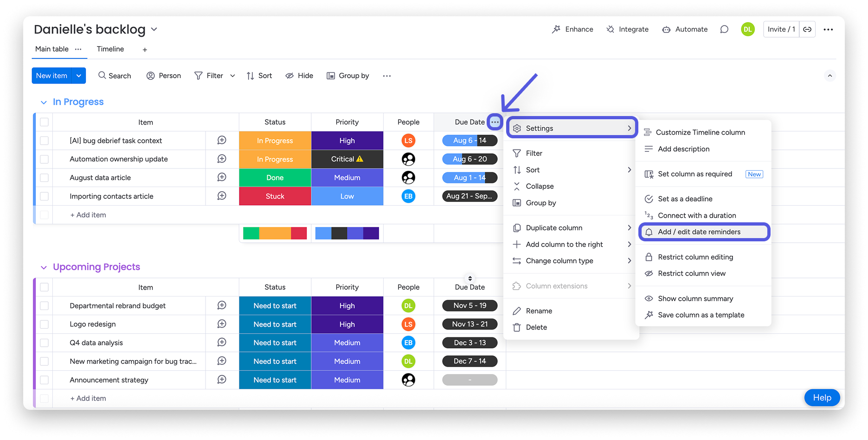Click the DL user avatar in header
The height and width of the screenshot is (440, 868).
747,29
